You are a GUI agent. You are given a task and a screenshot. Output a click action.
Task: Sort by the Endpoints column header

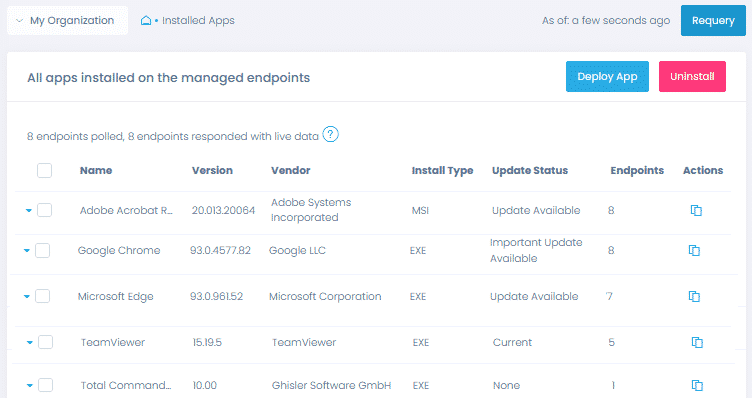(x=637, y=170)
